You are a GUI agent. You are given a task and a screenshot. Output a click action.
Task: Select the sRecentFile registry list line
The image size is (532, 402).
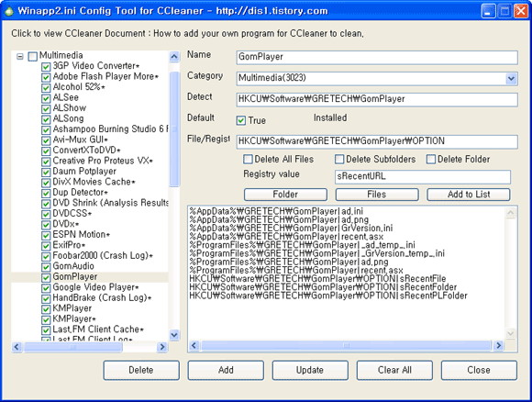point(317,279)
